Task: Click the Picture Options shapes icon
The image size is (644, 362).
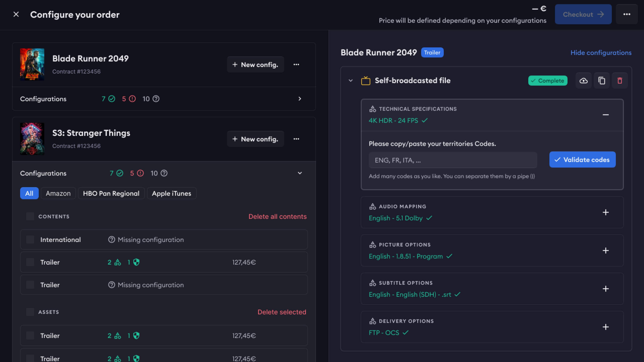Action: pyautogui.click(x=372, y=245)
